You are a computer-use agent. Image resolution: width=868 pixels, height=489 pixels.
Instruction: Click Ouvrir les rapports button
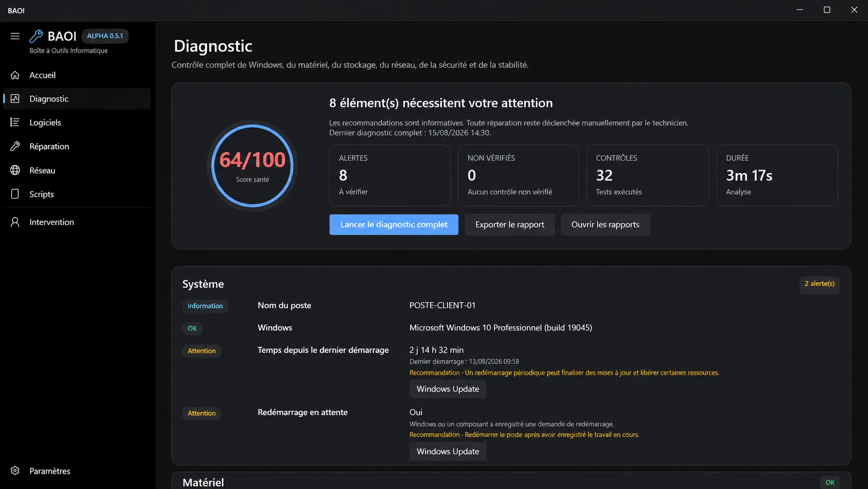coord(605,224)
